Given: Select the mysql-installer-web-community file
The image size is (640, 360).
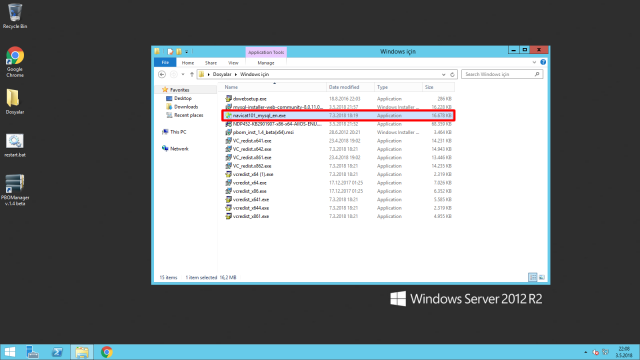Looking at the screenshot, I should point(338,107).
